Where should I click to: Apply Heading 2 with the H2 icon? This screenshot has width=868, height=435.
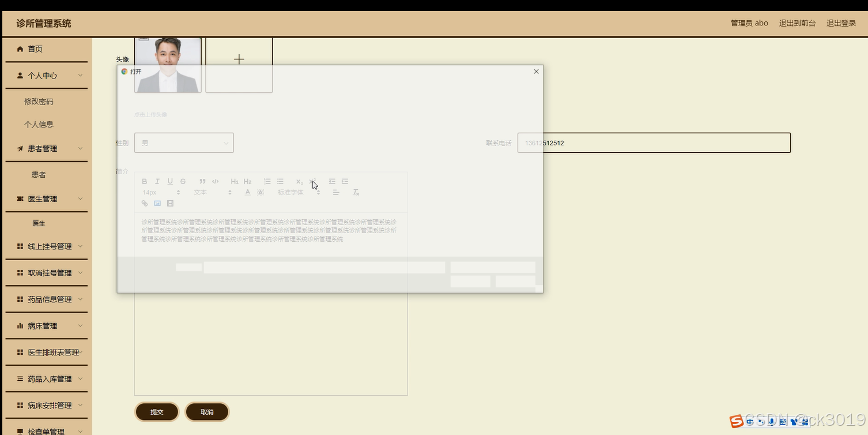247,181
